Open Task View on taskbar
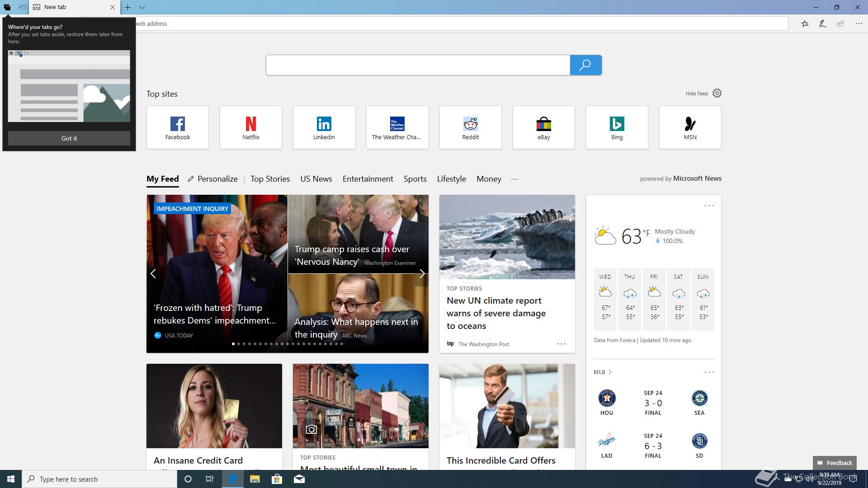This screenshot has height=488, width=868. [x=210, y=479]
